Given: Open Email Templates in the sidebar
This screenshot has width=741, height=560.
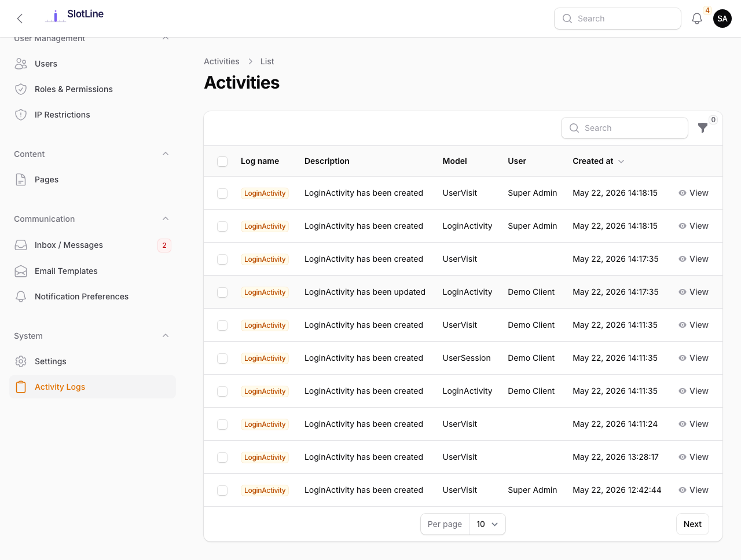Looking at the screenshot, I should [93, 271].
